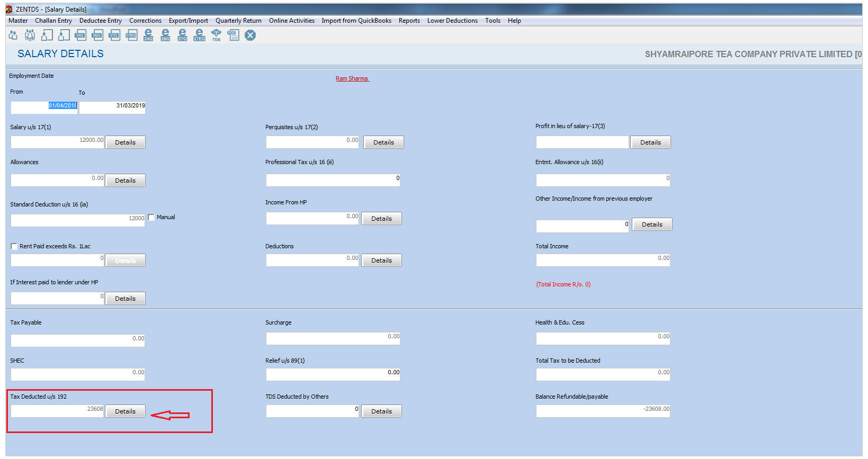The width and height of the screenshot is (868, 459).
Task: Click the Standard Deduction u/s 16 (ia) field
Action: [78, 220]
